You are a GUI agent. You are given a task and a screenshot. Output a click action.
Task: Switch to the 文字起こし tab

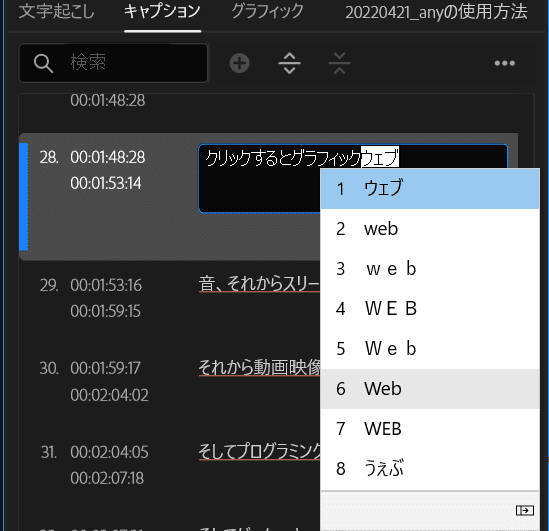tap(56, 11)
